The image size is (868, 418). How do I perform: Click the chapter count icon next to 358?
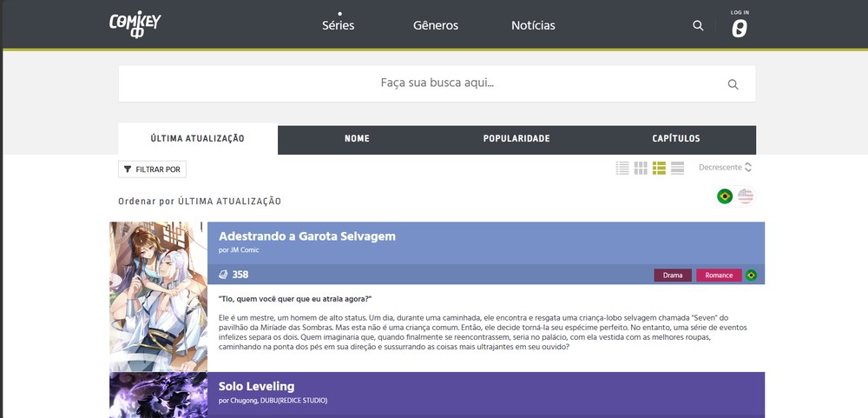[x=223, y=275]
